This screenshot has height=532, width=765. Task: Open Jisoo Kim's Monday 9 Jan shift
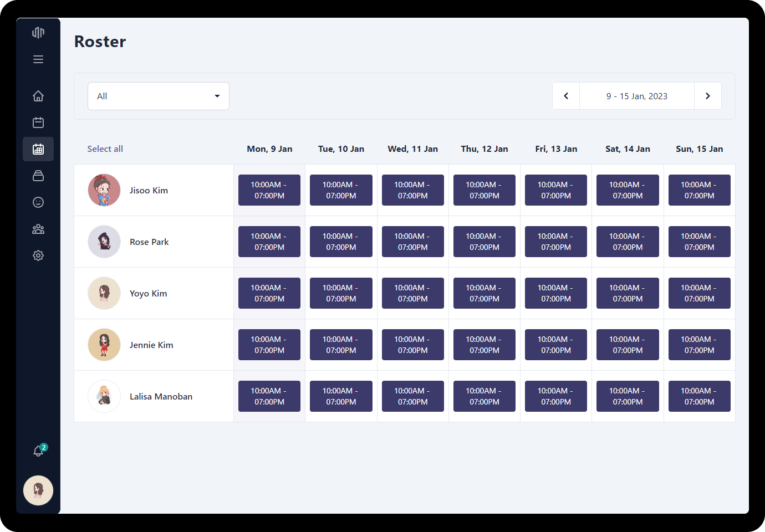pyautogui.click(x=269, y=190)
